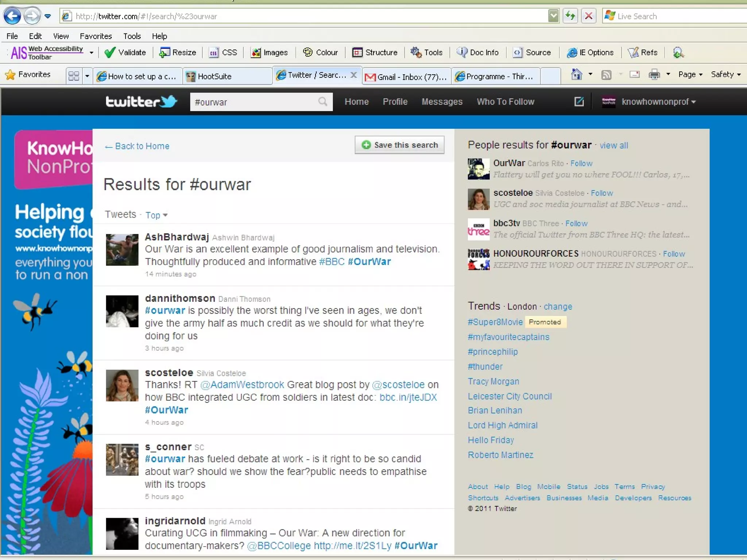The width and height of the screenshot is (747, 560).
Task: Expand the Top tweets filter dropdown
Action: coord(156,215)
